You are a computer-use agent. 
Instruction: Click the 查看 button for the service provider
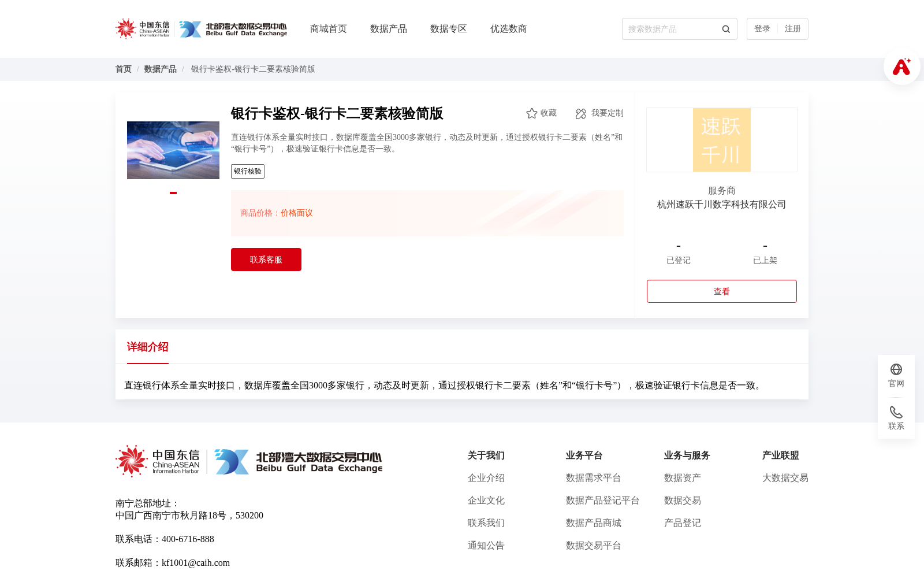click(x=722, y=291)
